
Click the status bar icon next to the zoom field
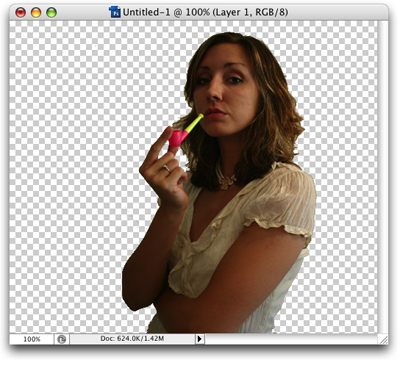(x=61, y=339)
